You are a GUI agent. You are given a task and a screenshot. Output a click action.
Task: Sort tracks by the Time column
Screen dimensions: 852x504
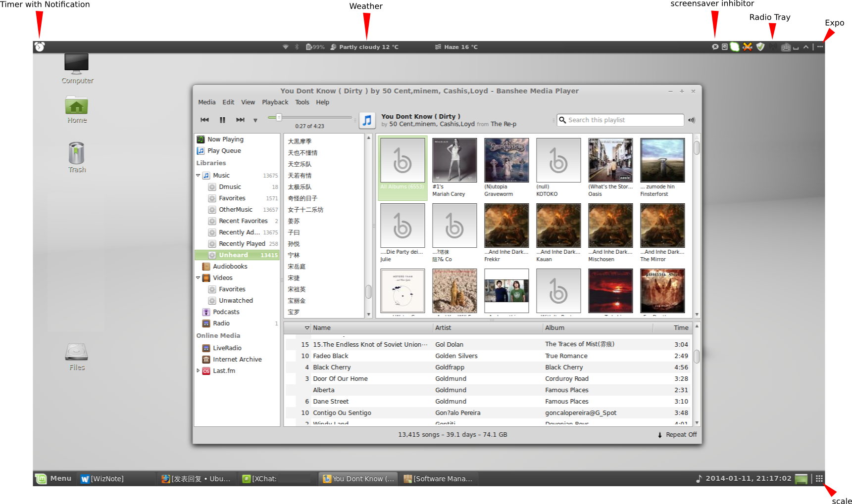(672, 328)
